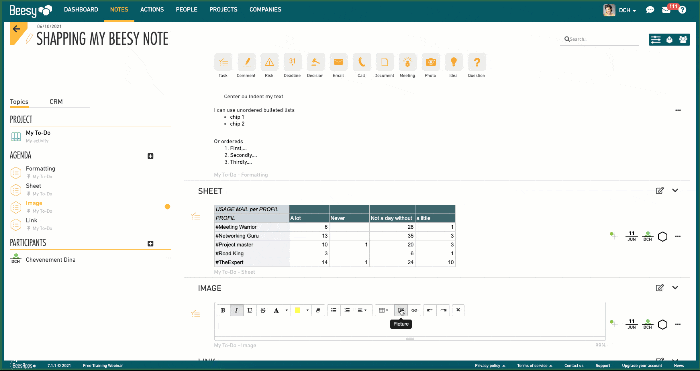Click the font color A button
This screenshot has height=371, width=700.
point(276,310)
